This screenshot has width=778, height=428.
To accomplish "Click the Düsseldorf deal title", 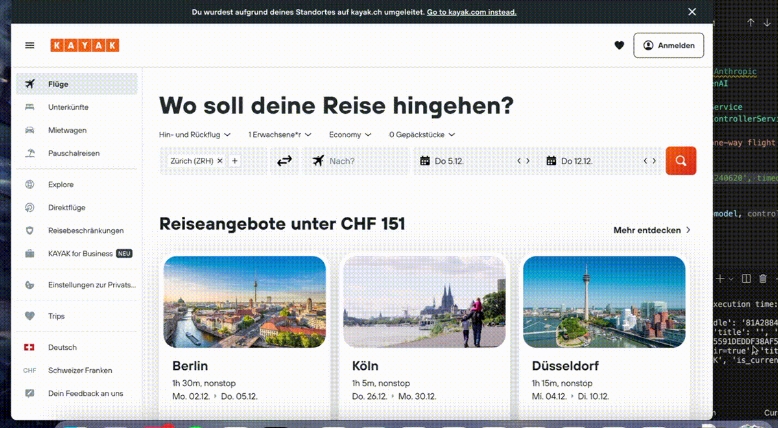I will click(565, 366).
